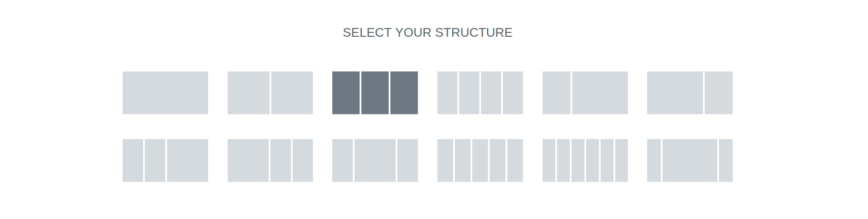Click the "Select Your Structure" heading
Viewport: 868px width, 219px height.
427,32
